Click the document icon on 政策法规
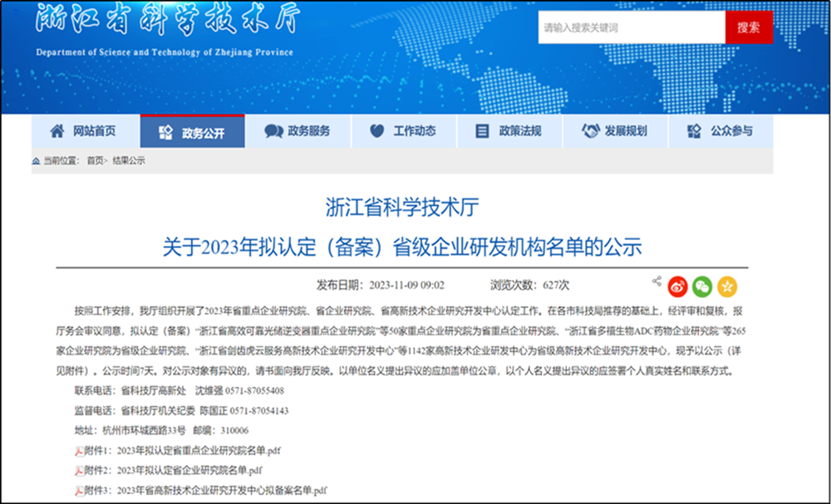831x504 pixels. pos(480,131)
